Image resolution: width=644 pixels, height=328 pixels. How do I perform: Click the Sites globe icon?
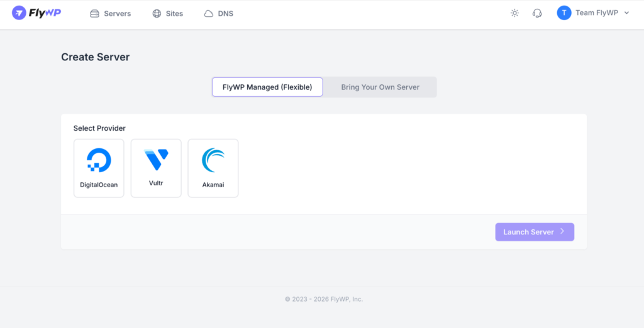point(157,13)
